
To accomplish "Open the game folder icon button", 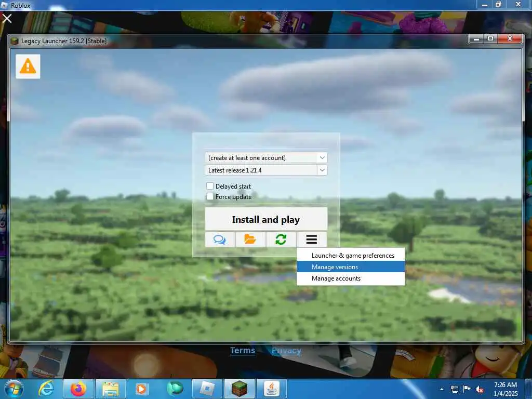I will (250, 240).
